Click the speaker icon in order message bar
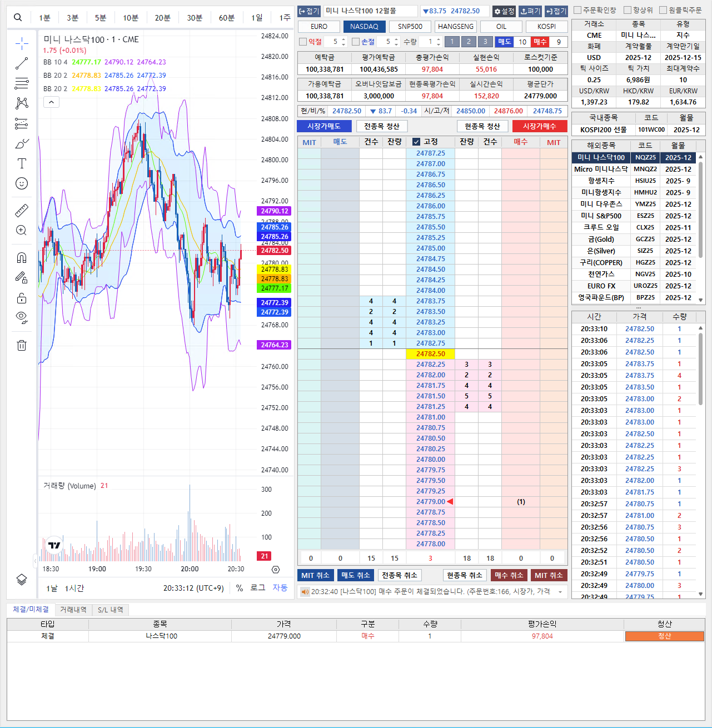This screenshot has width=712, height=728. [305, 592]
